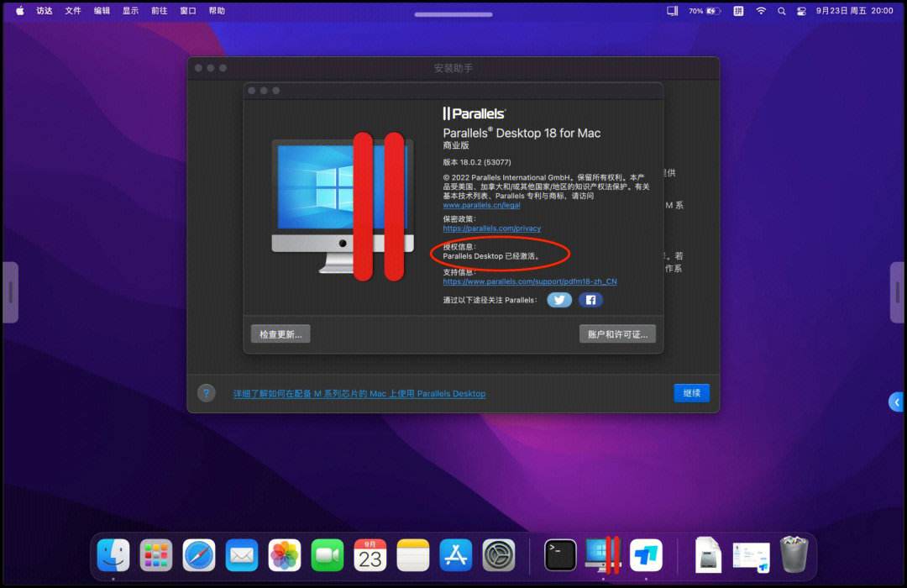907x588 pixels.
Task: Open App Store from the Dock
Action: [x=456, y=555]
